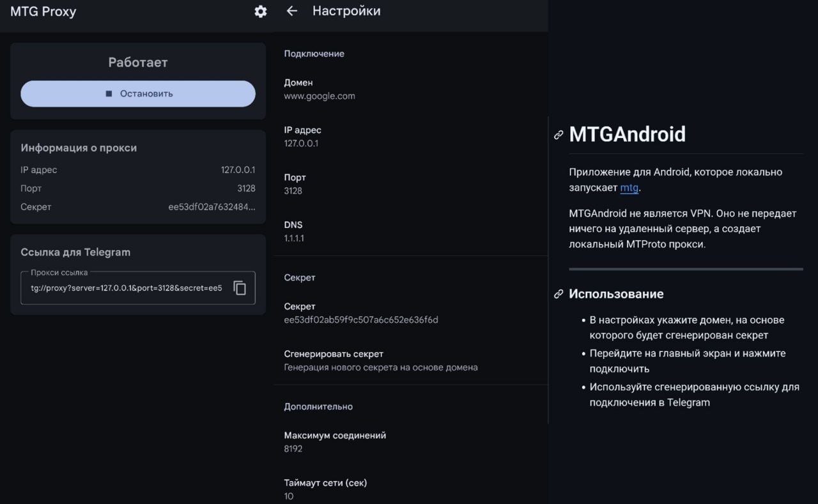Click the Прокси ссылка text field
This screenshot has height=504, width=818.
click(127, 288)
